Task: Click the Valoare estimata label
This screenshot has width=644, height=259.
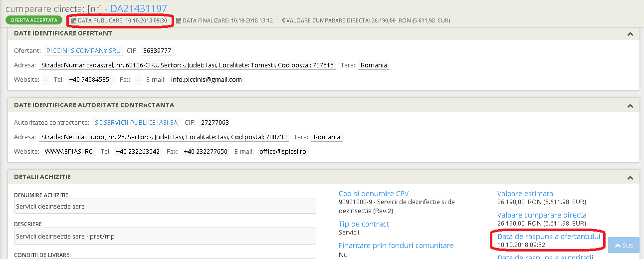Action: (x=525, y=194)
